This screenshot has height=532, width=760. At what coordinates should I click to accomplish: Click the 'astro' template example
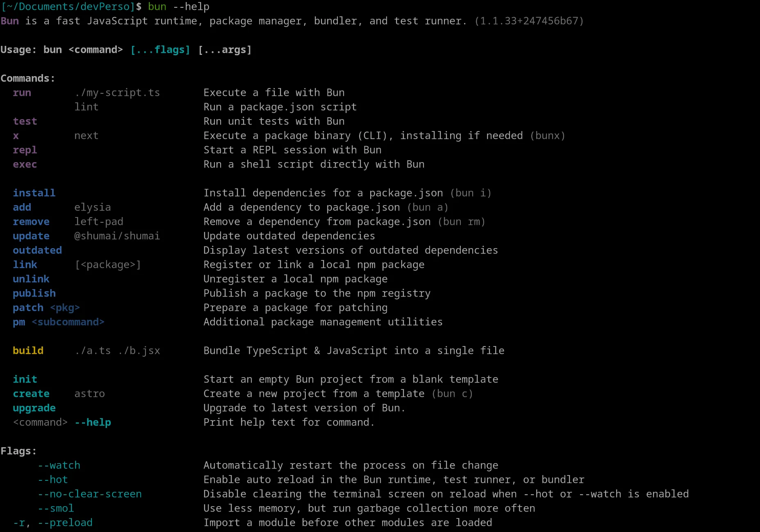[x=90, y=394]
